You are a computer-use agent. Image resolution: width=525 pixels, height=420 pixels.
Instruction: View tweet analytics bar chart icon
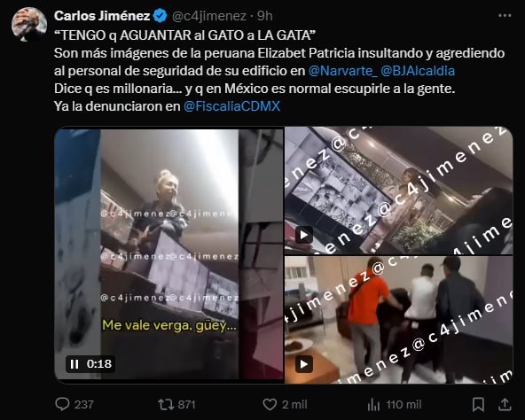(x=373, y=405)
